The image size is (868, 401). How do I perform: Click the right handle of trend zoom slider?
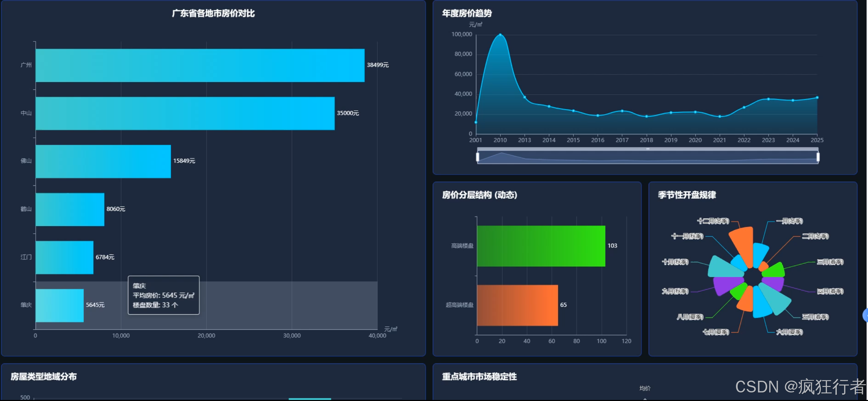[818, 157]
